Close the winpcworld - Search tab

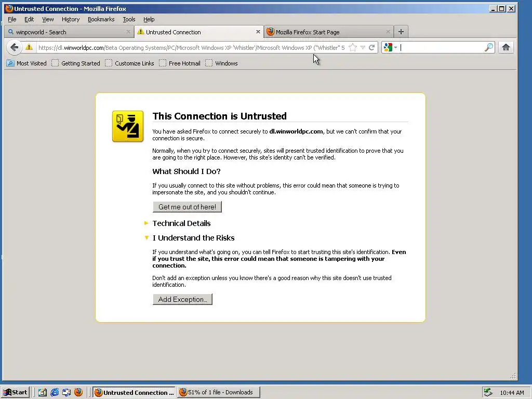[128, 32]
